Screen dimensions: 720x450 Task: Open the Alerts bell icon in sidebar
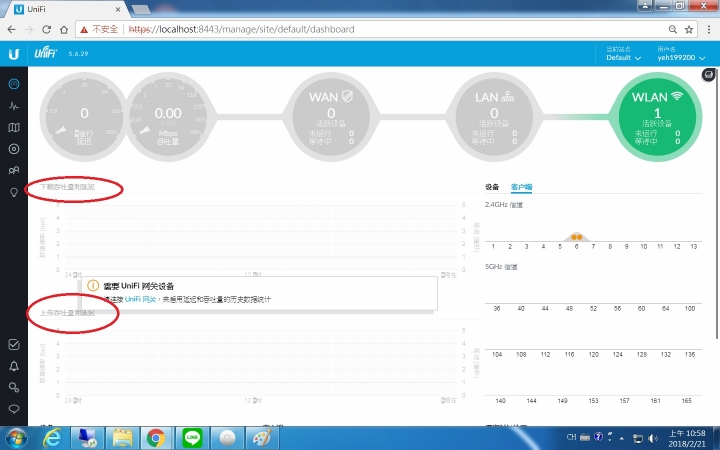tap(14, 366)
